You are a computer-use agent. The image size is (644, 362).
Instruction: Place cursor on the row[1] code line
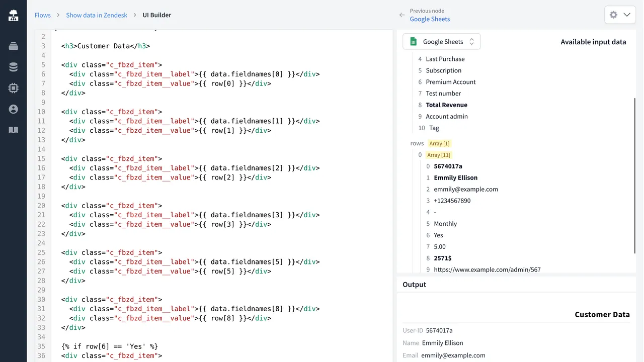click(x=170, y=131)
